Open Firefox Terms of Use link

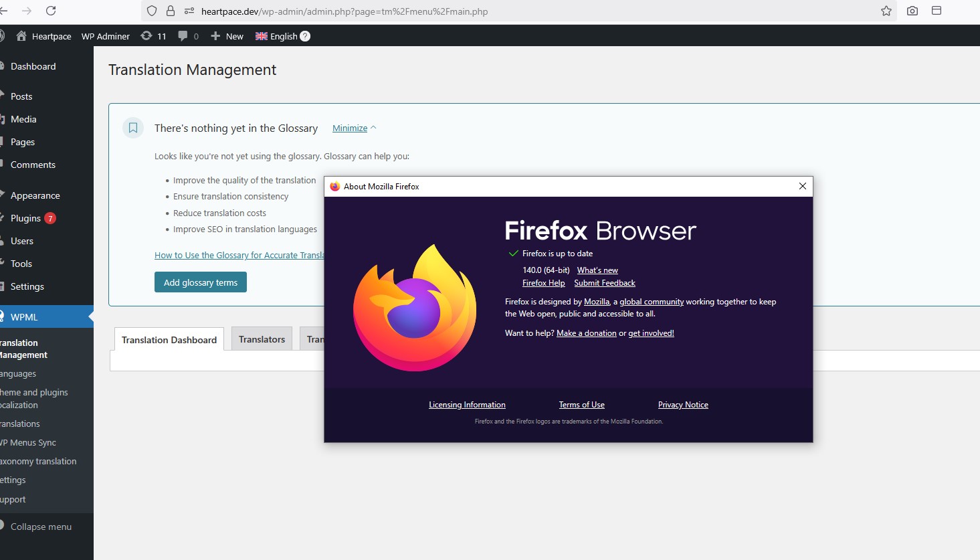point(582,405)
